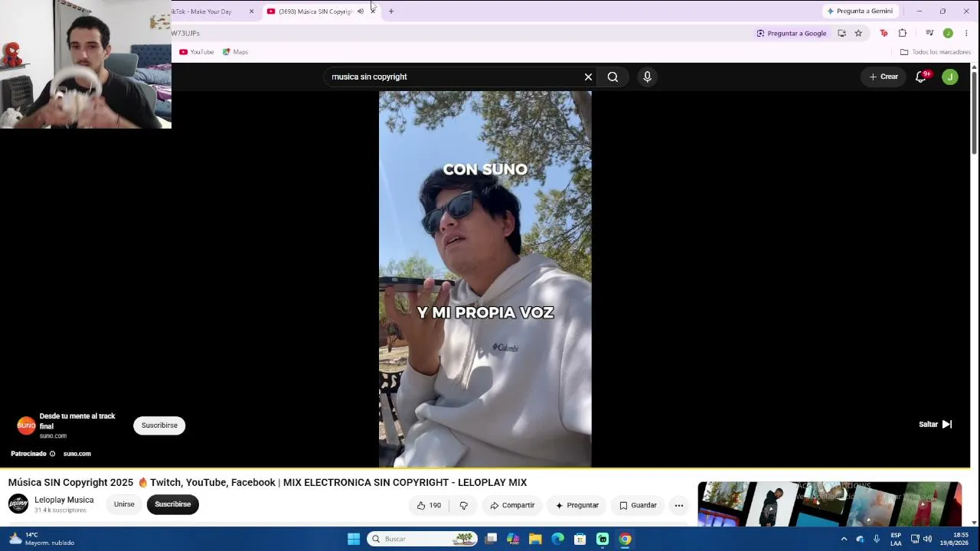Subscribe to Leloplay Musica

coord(173,504)
